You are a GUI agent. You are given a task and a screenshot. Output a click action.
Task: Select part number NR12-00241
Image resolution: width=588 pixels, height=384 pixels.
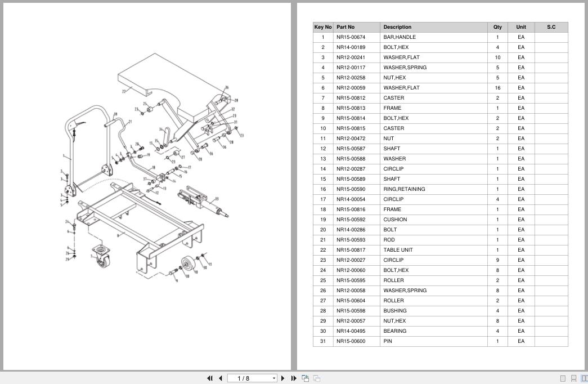click(x=351, y=57)
